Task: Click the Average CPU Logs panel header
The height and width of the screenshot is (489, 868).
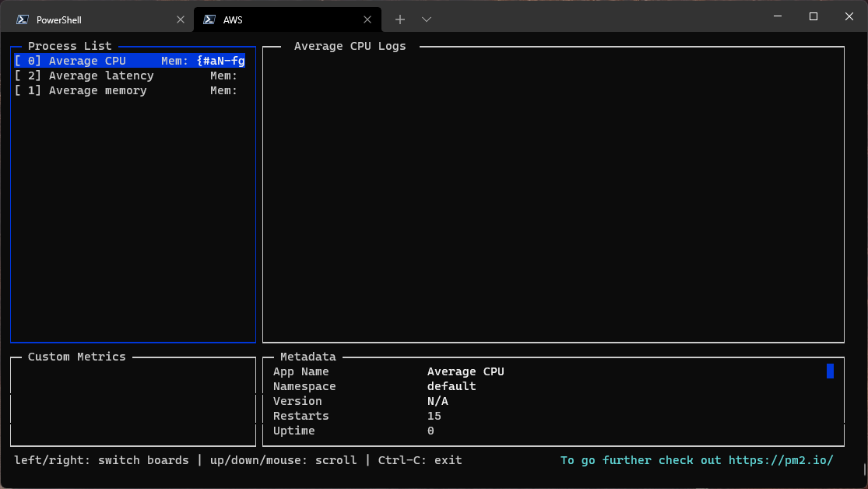Action: (x=349, y=46)
